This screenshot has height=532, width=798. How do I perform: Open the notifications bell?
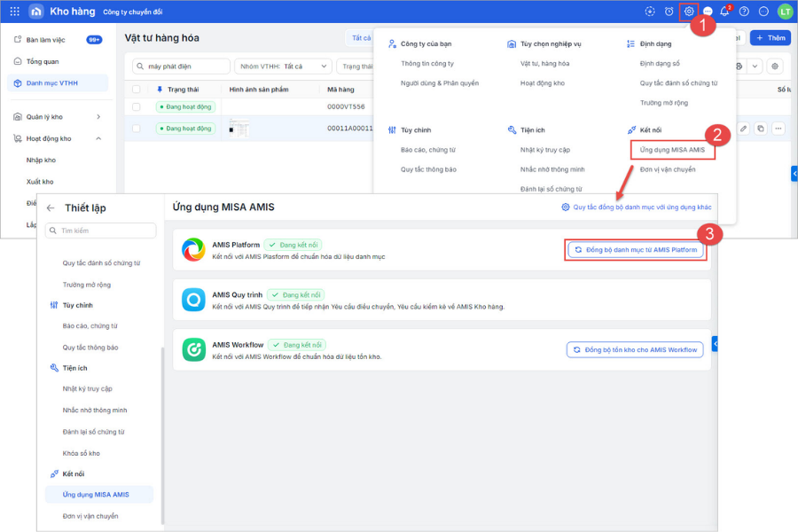point(724,12)
